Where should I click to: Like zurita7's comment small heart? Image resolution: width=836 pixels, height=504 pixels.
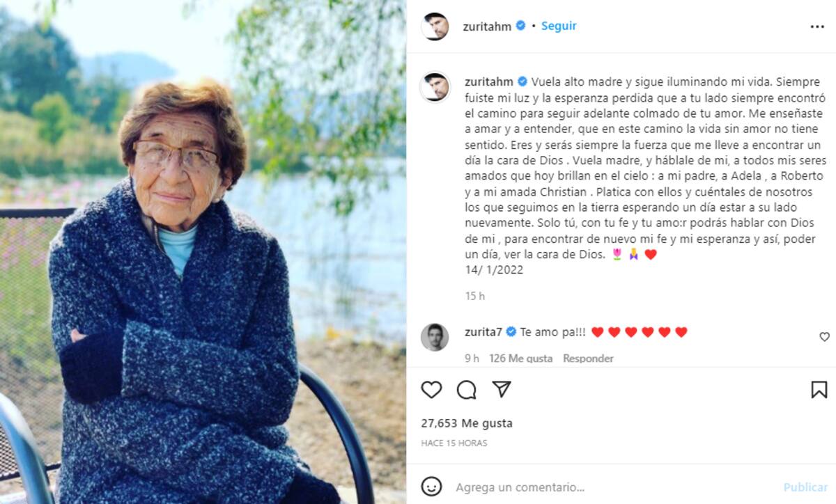824,337
